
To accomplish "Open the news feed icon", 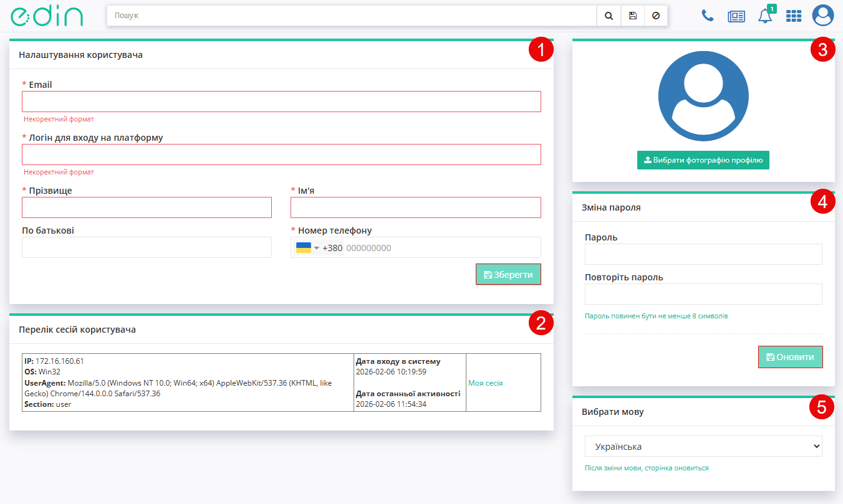I will coord(736,16).
